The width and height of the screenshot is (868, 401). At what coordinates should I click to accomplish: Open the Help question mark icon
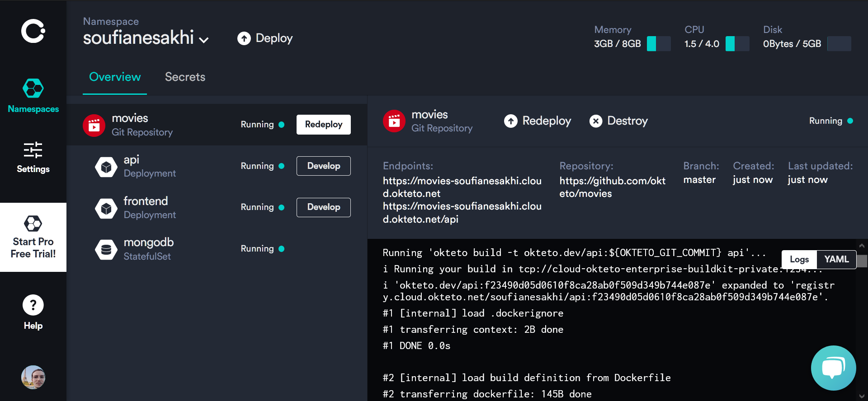[x=33, y=306]
